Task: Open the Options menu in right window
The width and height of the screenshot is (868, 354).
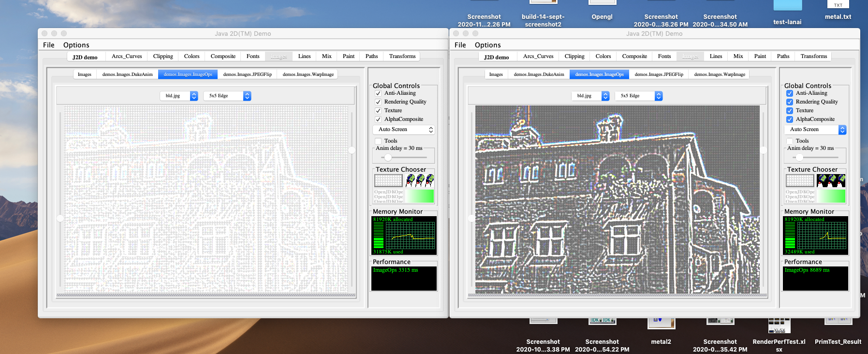Action: (x=487, y=45)
